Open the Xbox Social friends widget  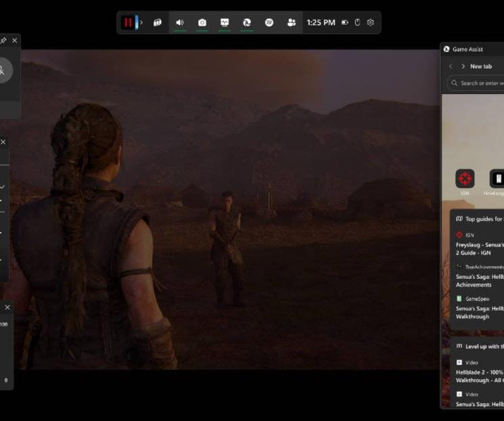pyautogui.click(x=291, y=22)
